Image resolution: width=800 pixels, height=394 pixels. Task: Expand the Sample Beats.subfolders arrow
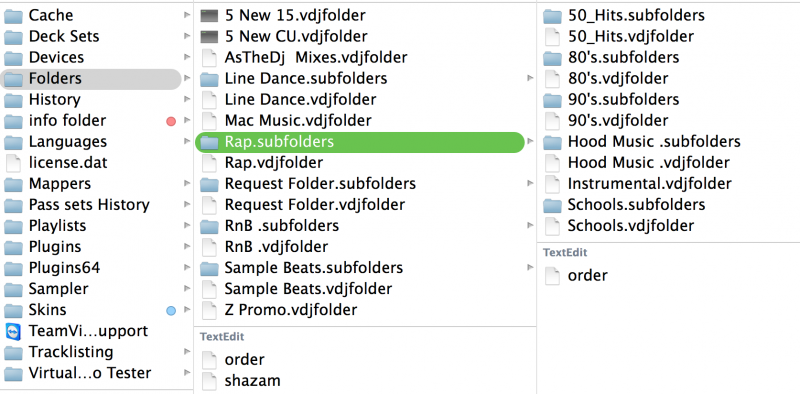pyautogui.click(x=531, y=267)
